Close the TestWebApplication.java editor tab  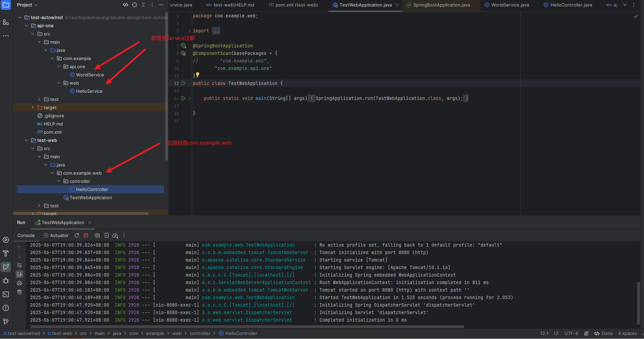tap(397, 5)
